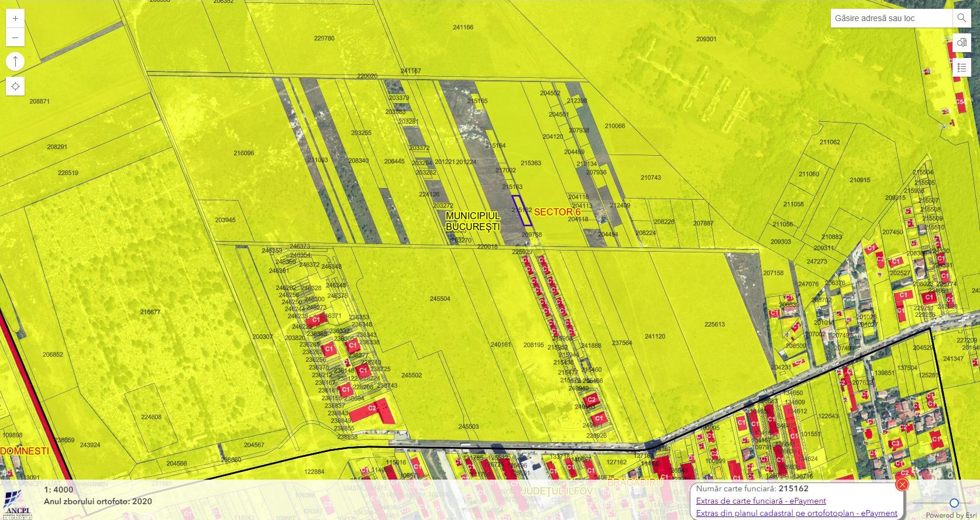Image resolution: width=980 pixels, height=520 pixels.
Task: Select parcel labeled 215363
Action: click(531, 163)
